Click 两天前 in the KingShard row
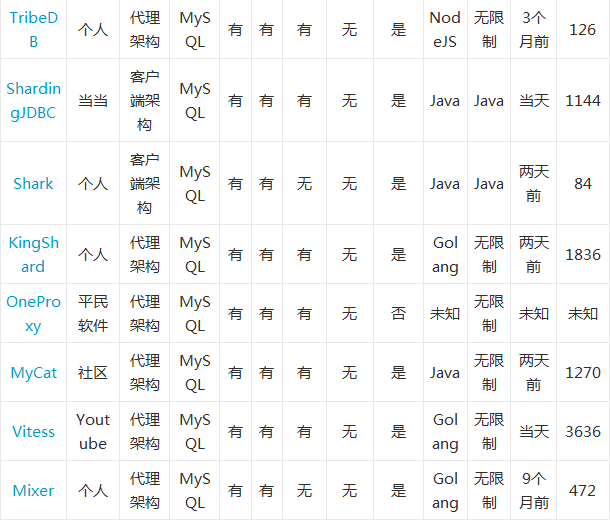 [x=534, y=255]
